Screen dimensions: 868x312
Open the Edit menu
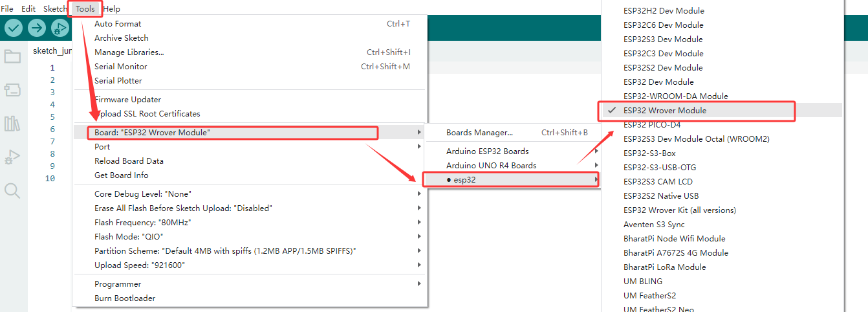(x=28, y=8)
